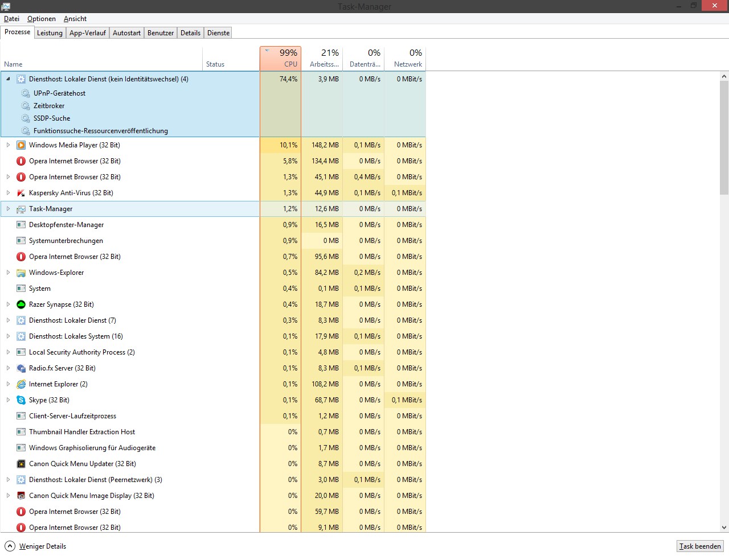Screen dimensions: 729x560
Task: Open the Datei menu
Action: 11,19
